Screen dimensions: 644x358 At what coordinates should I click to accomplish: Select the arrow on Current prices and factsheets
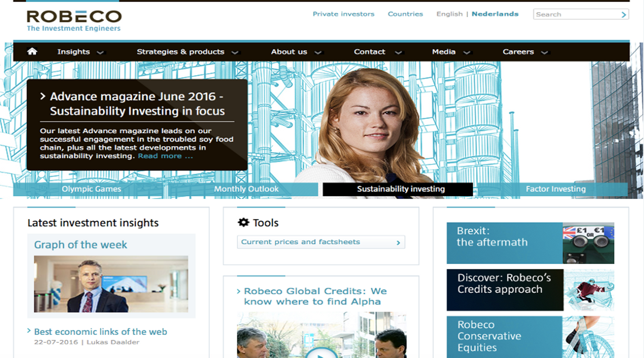(x=398, y=242)
